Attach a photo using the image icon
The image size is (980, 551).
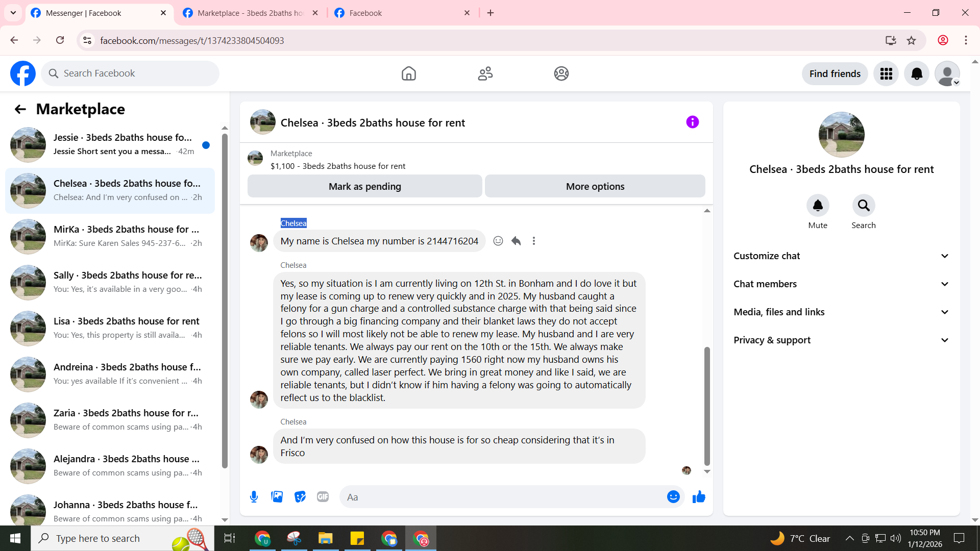click(x=277, y=497)
